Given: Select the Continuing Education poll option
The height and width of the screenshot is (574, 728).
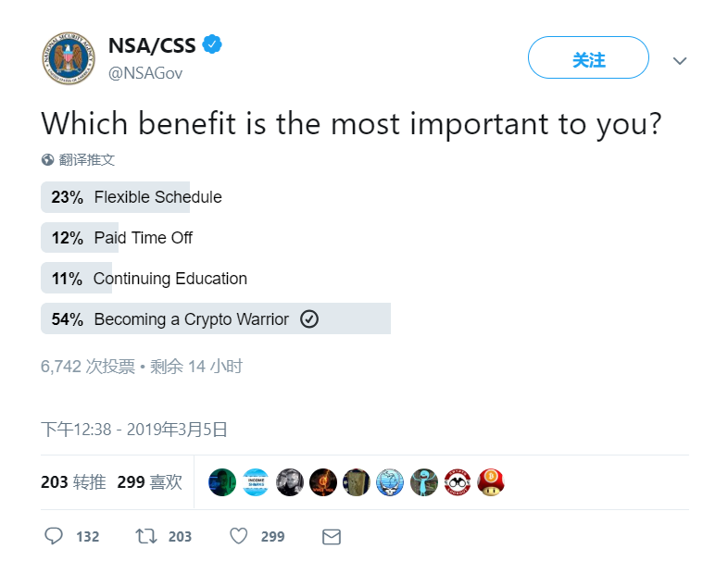Looking at the screenshot, I should click(x=216, y=278).
